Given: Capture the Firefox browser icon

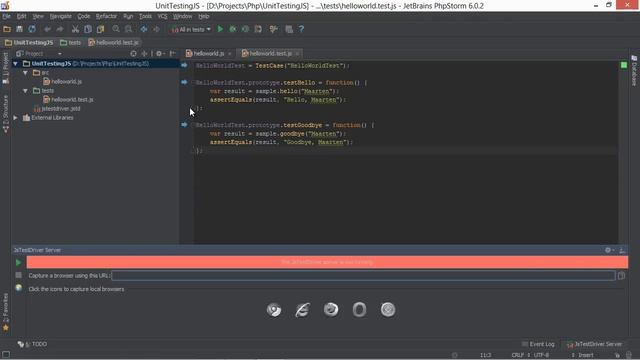Looking at the screenshot, I should [x=331, y=310].
